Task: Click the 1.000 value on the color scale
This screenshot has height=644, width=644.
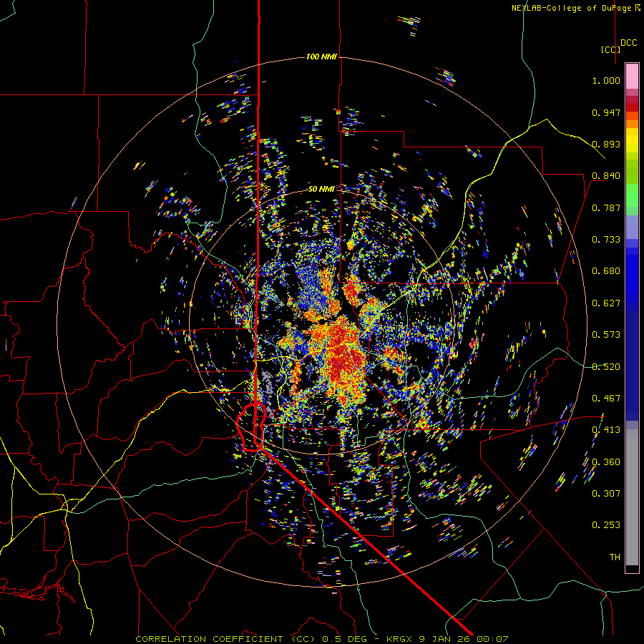Action: [x=606, y=80]
